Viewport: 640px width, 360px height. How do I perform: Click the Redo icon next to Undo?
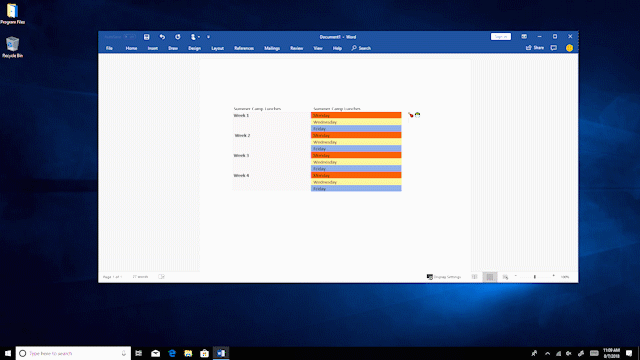tap(178, 37)
